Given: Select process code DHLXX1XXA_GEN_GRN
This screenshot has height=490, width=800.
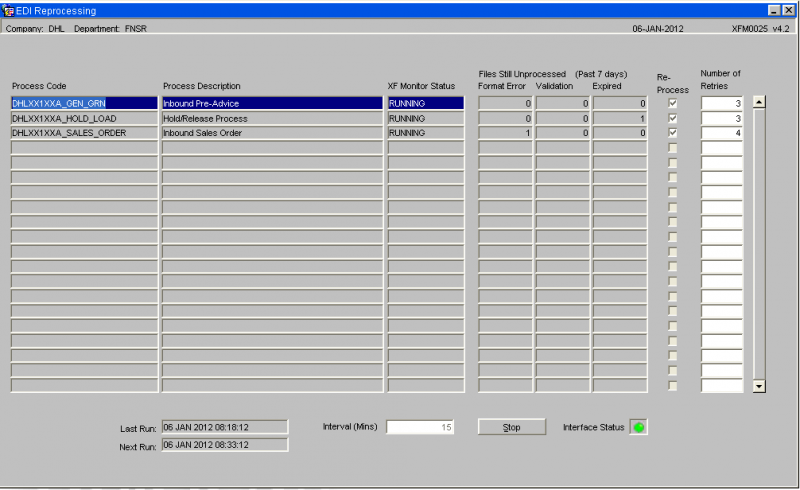Looking at the screenshot, I should coord(85,103).
